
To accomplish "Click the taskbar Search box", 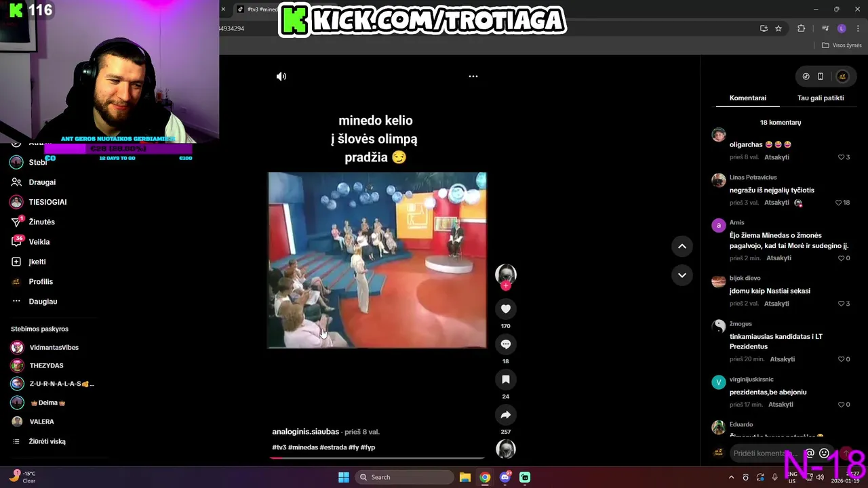I will (x=404, y=477).
